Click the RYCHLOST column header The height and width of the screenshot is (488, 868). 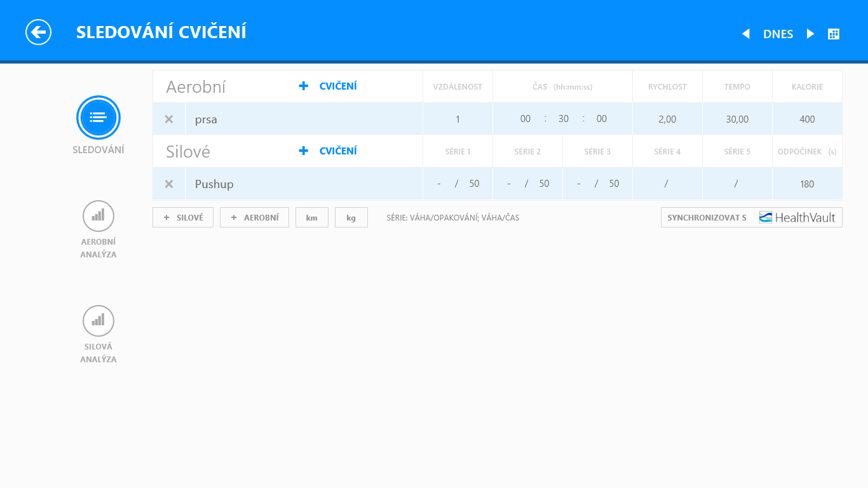667,86
